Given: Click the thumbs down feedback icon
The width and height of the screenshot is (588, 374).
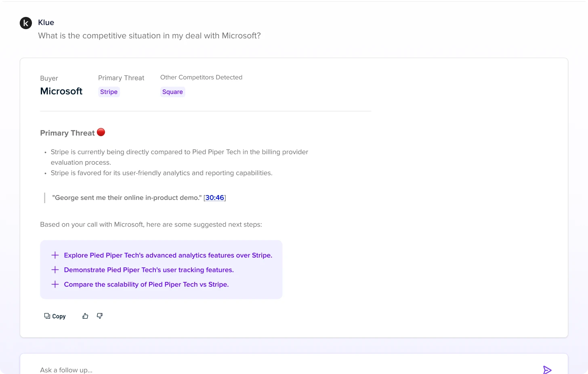Looking at the screenshot, I should (x=100, y=316).
